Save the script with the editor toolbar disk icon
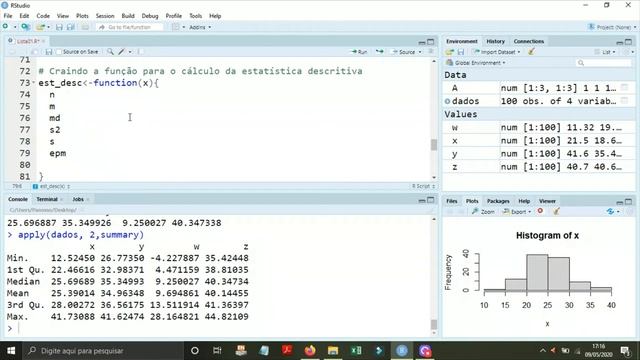Image resolution: width=640 pixels, height=360 pixels. pos(49,52)
